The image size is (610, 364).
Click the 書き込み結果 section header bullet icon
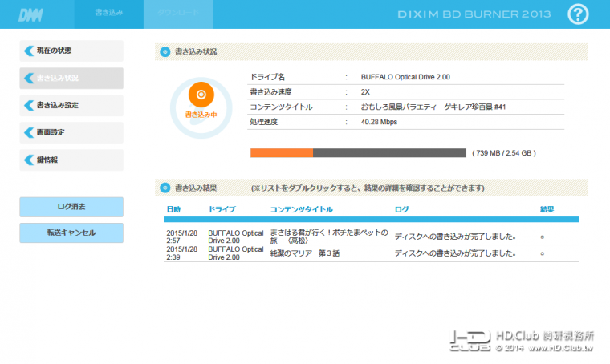pyautogui.click(x=165, y=188)
